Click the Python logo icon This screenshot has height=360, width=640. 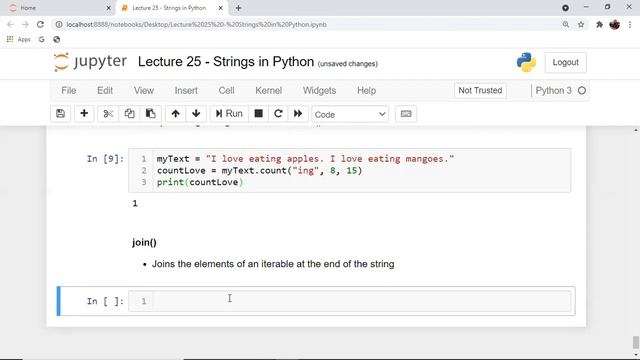click(x=526, y=62)
